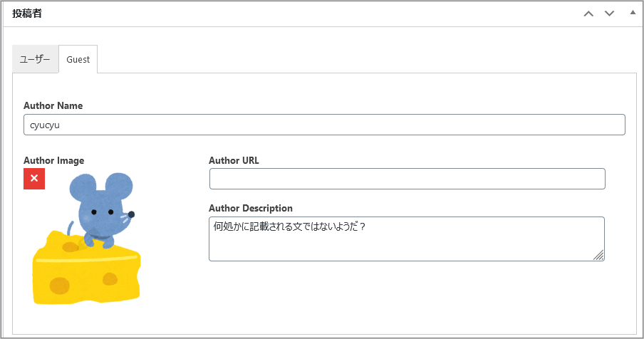Focus the Author Name input field
The image size is (644, 339).
pos(324,125)
